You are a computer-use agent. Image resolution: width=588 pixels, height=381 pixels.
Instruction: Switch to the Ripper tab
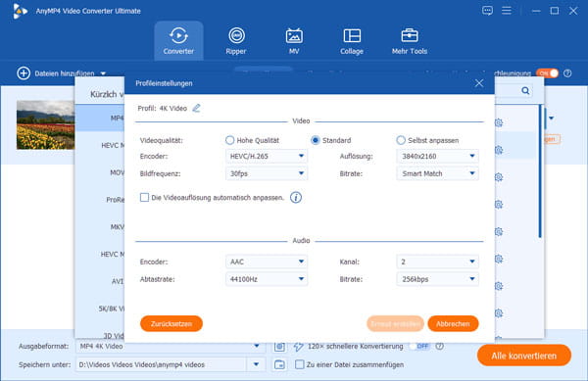tap(236, 41)
